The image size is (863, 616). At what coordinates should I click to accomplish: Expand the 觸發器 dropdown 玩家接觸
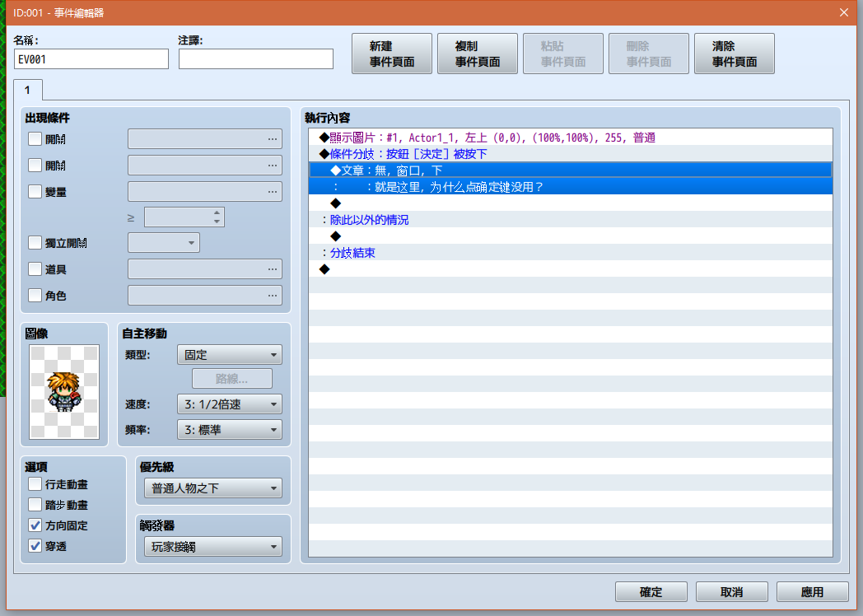pyautogui.click(x=213, y=547)
